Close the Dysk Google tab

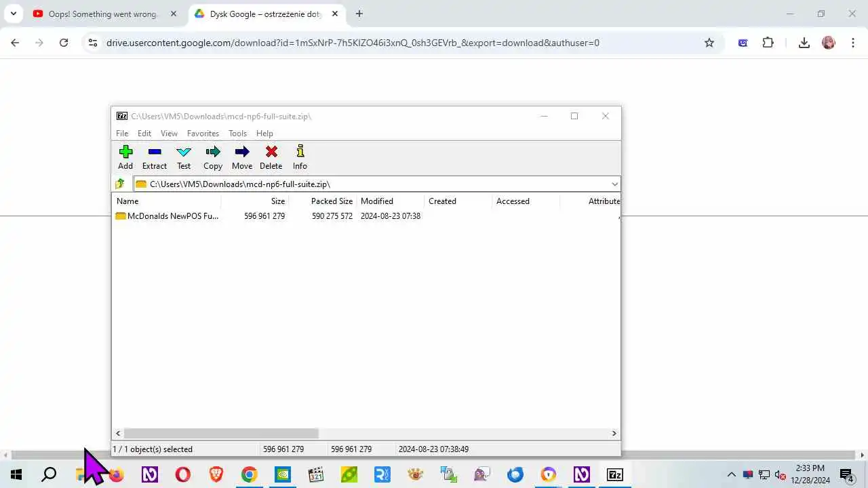click(x=335, y=14)
